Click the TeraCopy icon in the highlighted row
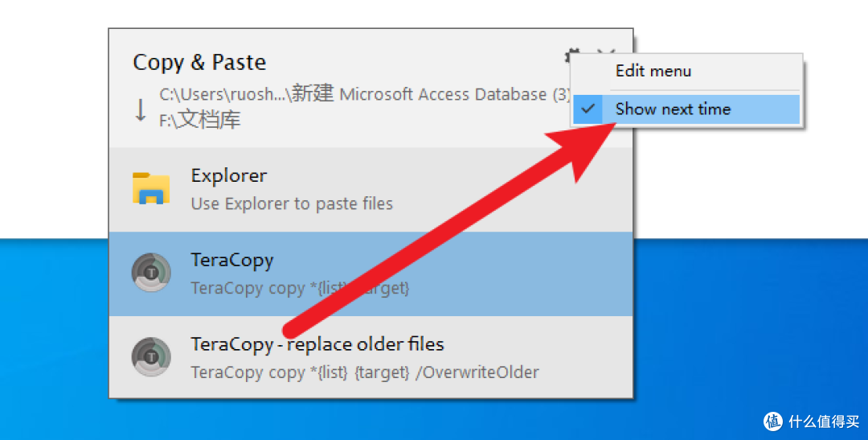 [151, 273]
